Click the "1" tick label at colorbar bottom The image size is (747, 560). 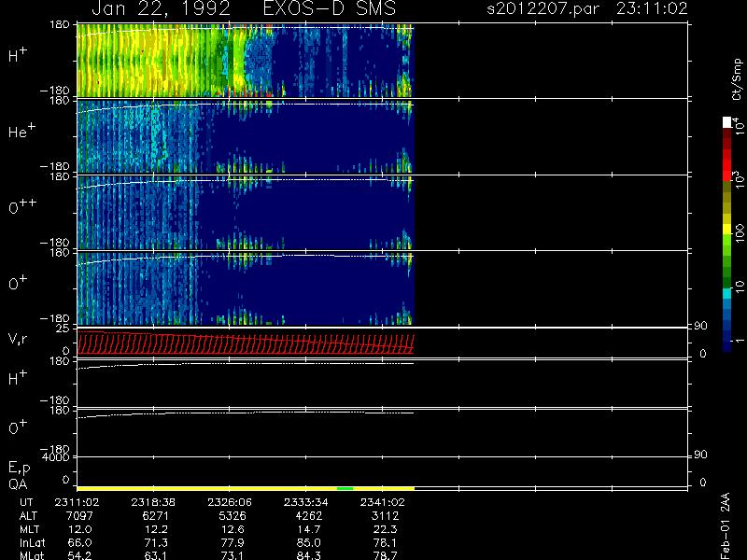click(739, 341)
